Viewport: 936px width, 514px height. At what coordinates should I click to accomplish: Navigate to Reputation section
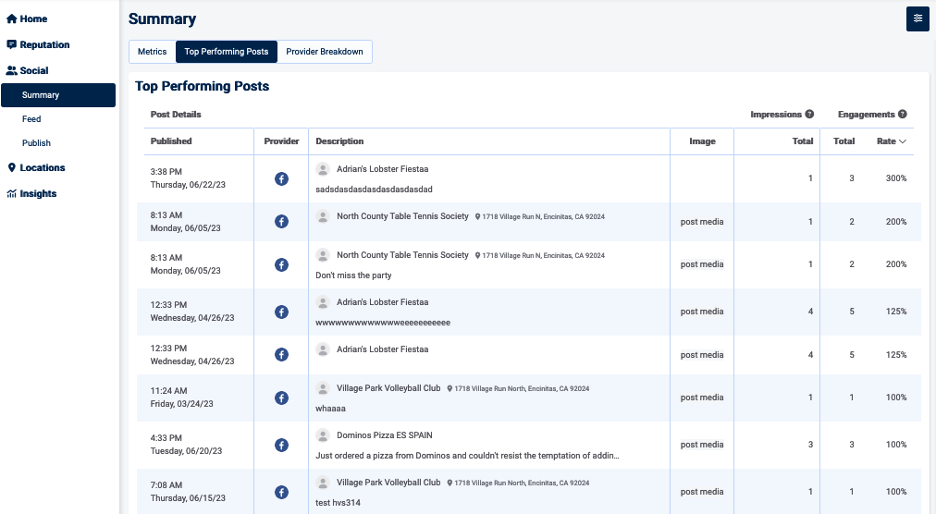point(45,45)
